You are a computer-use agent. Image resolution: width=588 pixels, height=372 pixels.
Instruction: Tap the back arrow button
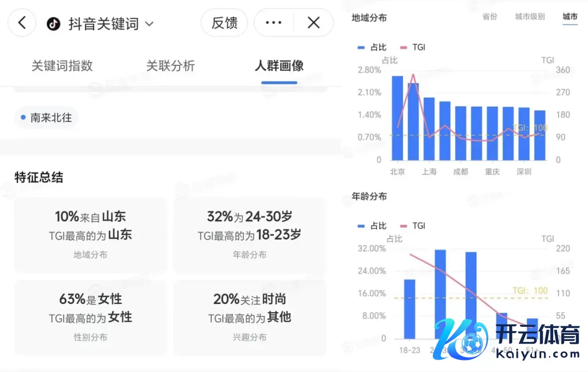click(x=22, y=23)
